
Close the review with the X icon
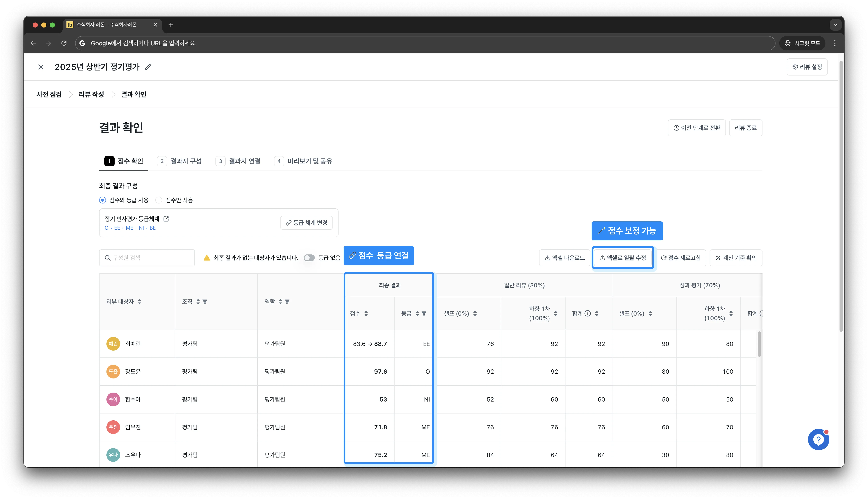tap(41, 67)
